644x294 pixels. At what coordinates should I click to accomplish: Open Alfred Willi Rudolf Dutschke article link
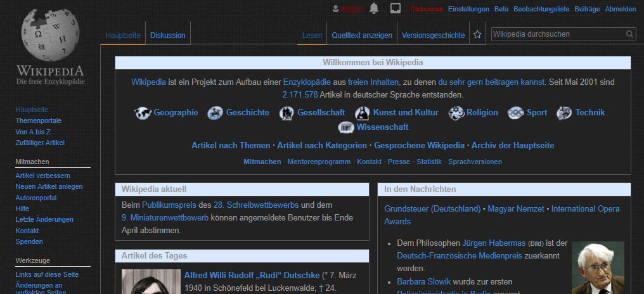252,275
